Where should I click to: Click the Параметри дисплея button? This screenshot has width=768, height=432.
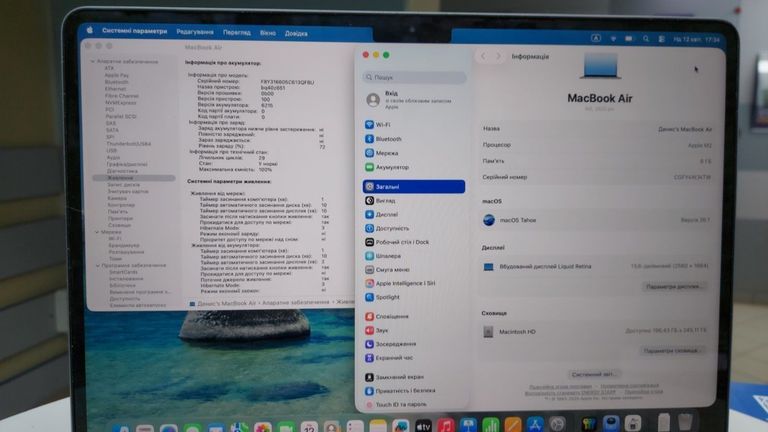(x=673, y=287)
